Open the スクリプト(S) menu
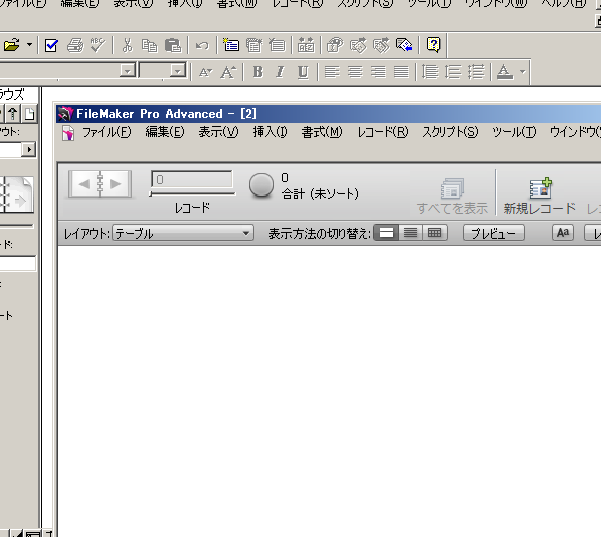 [450, 132]
